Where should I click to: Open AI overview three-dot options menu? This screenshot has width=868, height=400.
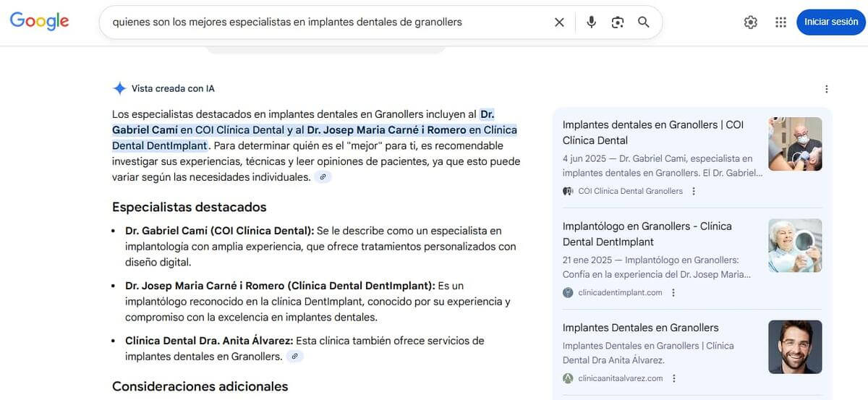pos(827,89)
